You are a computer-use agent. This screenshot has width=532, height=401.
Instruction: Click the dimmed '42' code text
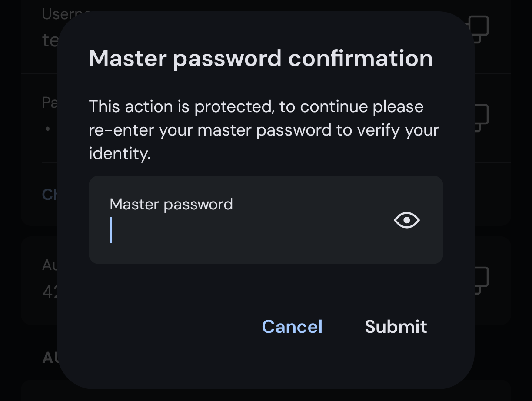tap(50, 292)
